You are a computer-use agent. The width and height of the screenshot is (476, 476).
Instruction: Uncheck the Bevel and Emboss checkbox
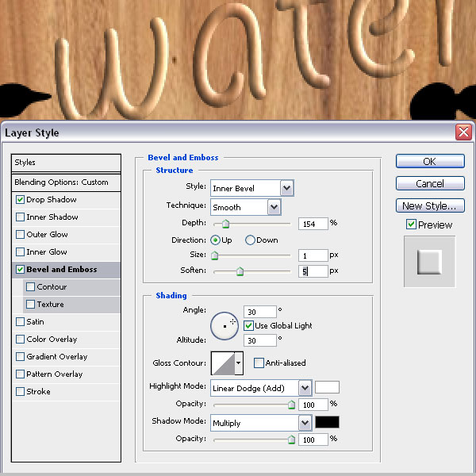tap(20, 269)
